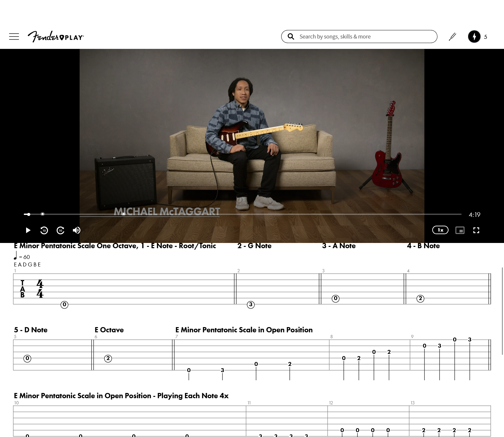Click the TAB clef label
504x437 pixels.
[x=23, y=289]
